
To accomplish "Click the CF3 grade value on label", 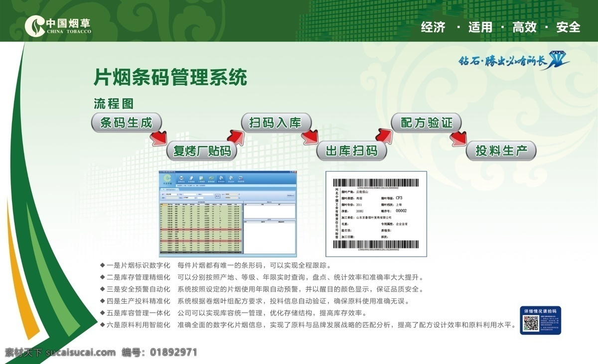I will (x=399, y=198).
